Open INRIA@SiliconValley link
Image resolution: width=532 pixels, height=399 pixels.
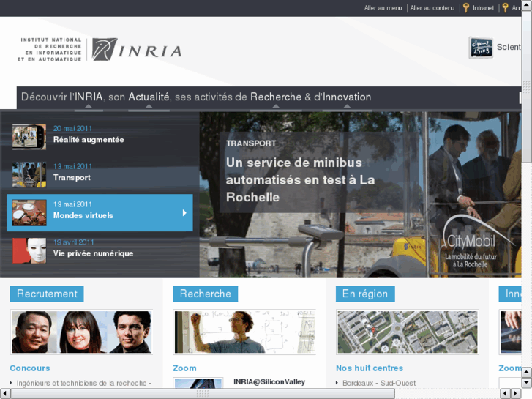coord(269,382)
